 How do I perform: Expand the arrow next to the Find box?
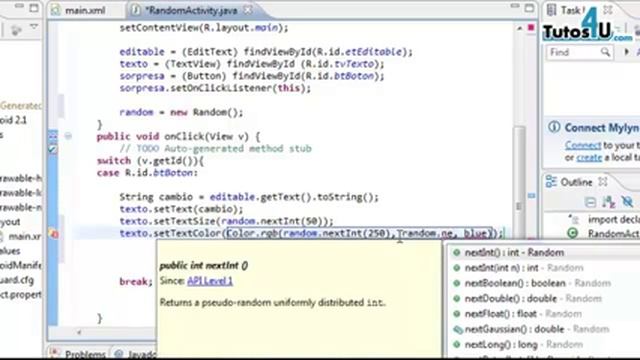pyautogui.click(x=627, y=52)
